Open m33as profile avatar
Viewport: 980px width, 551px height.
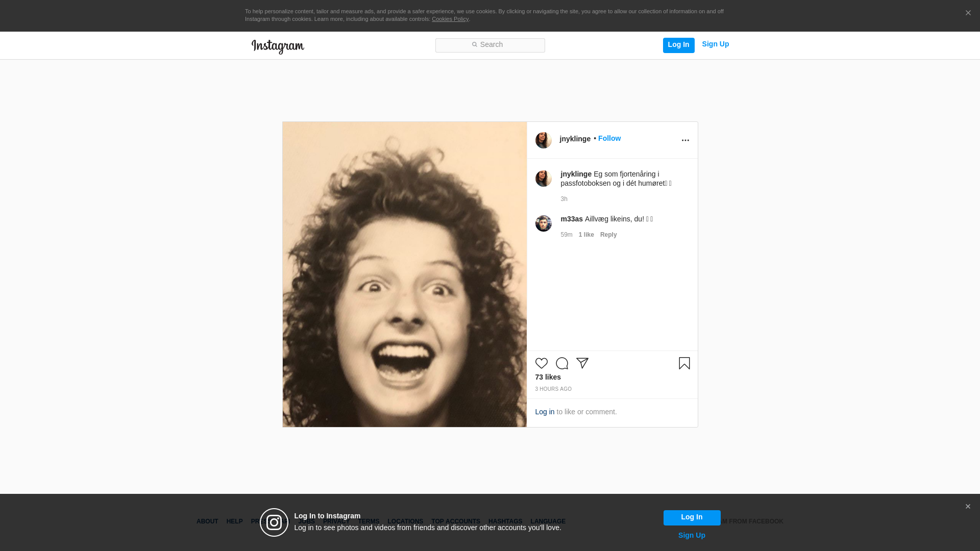coord(543,223)
